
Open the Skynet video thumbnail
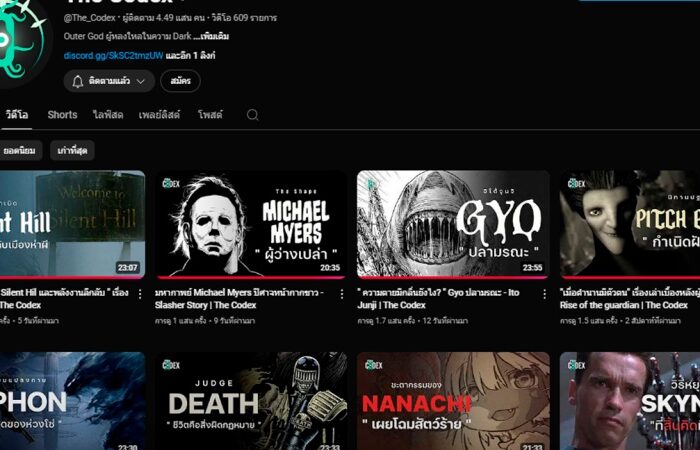tap(630, 401)
